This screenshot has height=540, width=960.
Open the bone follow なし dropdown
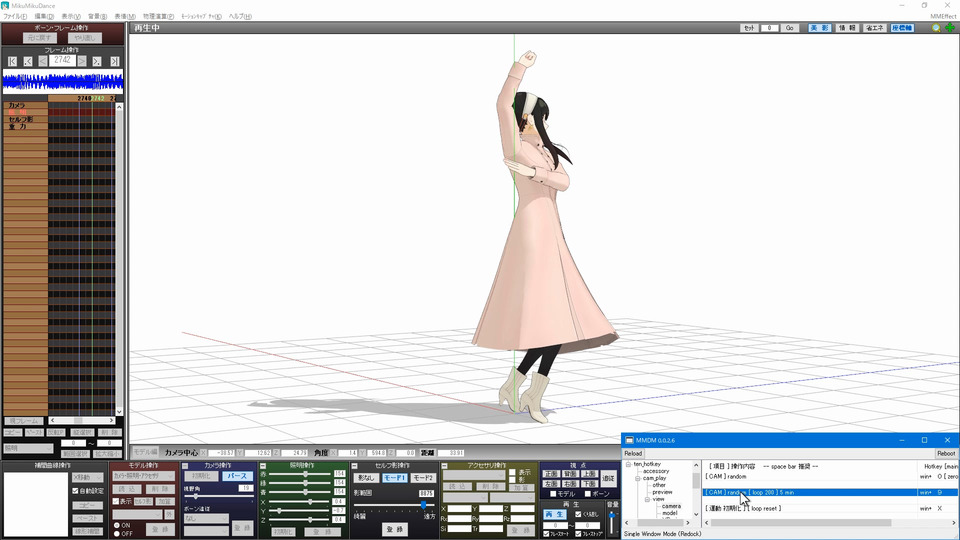(206, 519)
